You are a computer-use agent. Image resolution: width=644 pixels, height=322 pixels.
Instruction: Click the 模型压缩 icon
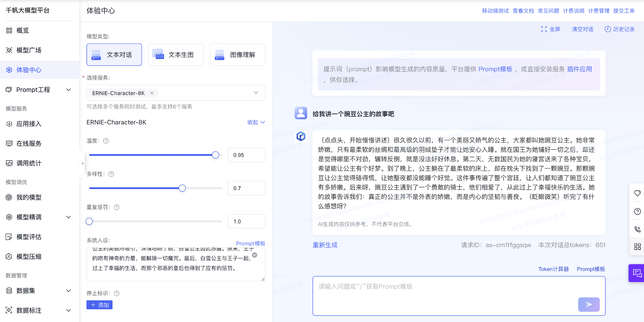(x=9, y=257)
